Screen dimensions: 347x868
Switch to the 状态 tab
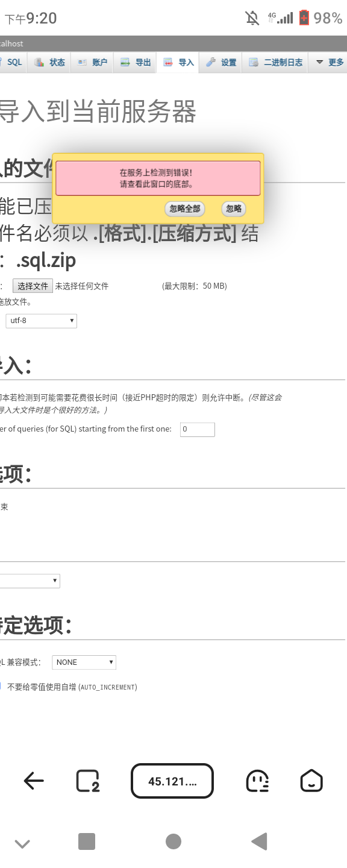point(50,62)
